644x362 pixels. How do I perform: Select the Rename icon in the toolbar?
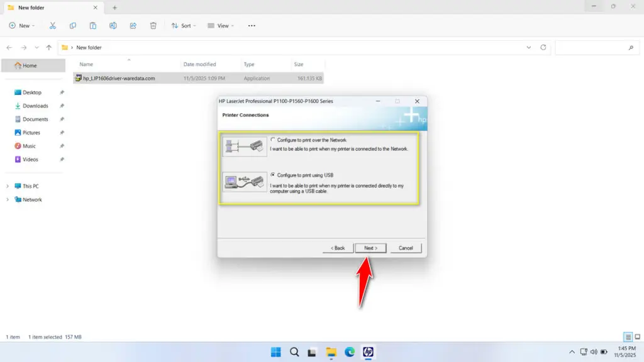[113, 25]
